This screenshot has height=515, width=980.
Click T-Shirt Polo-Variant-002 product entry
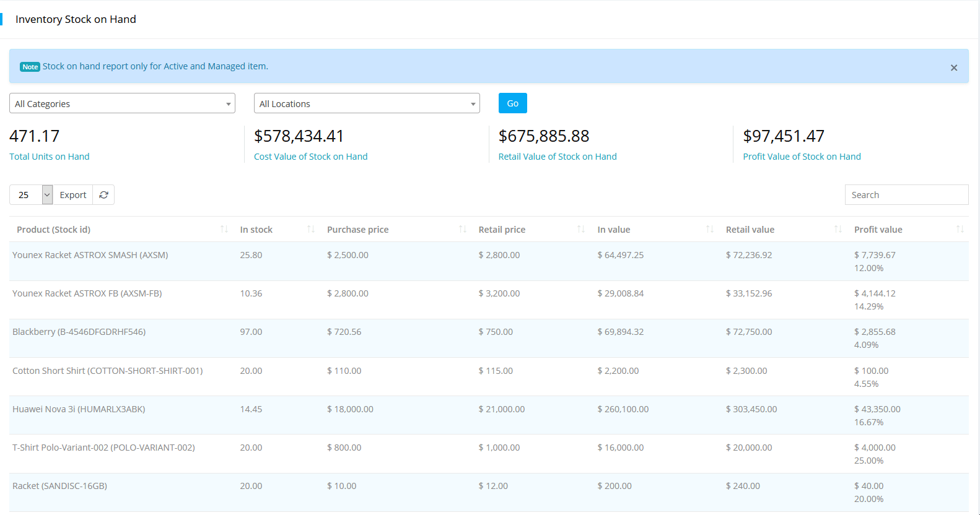click(103, 448)
